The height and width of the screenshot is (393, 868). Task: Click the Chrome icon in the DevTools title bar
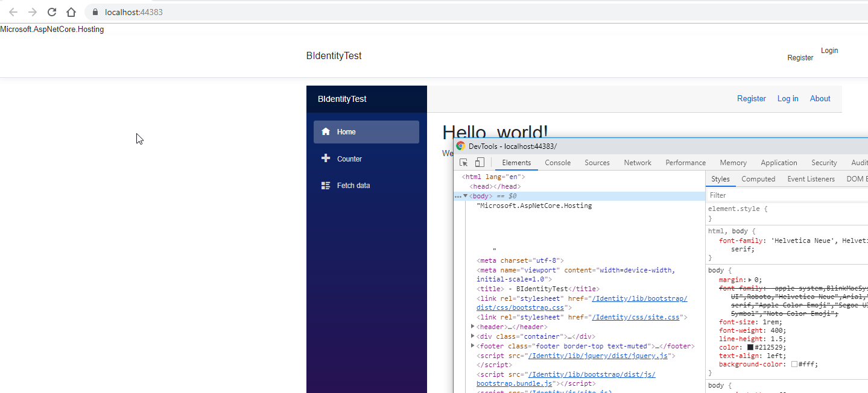[x=461, y=146]
